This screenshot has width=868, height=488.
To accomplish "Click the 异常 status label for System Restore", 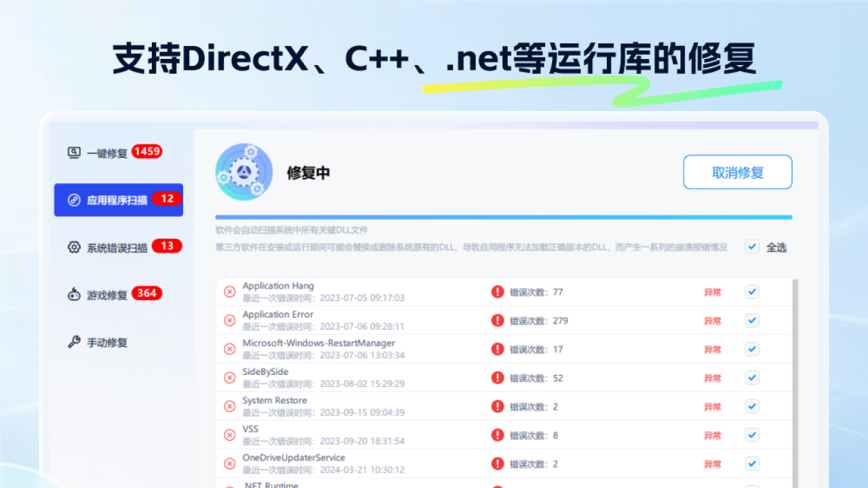I will click(x=713, y=406).
